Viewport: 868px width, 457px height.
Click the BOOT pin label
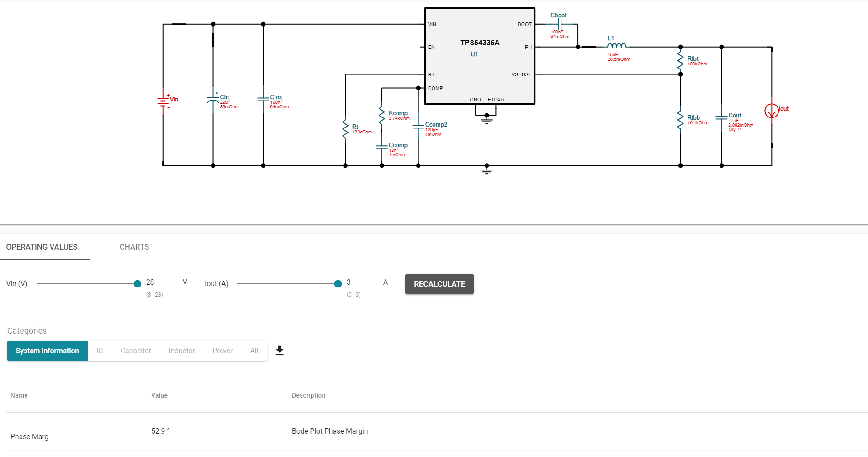pyautogui.click(x=525, y=24)
